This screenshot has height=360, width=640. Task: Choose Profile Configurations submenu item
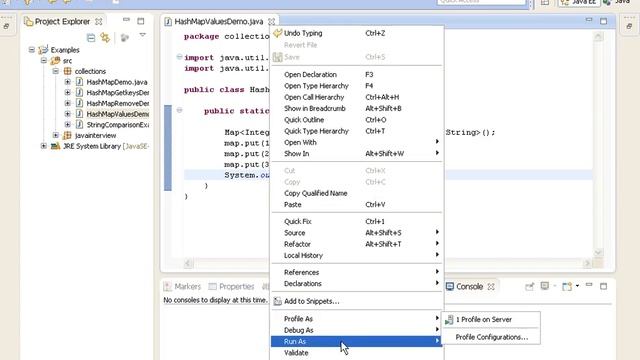491,337
